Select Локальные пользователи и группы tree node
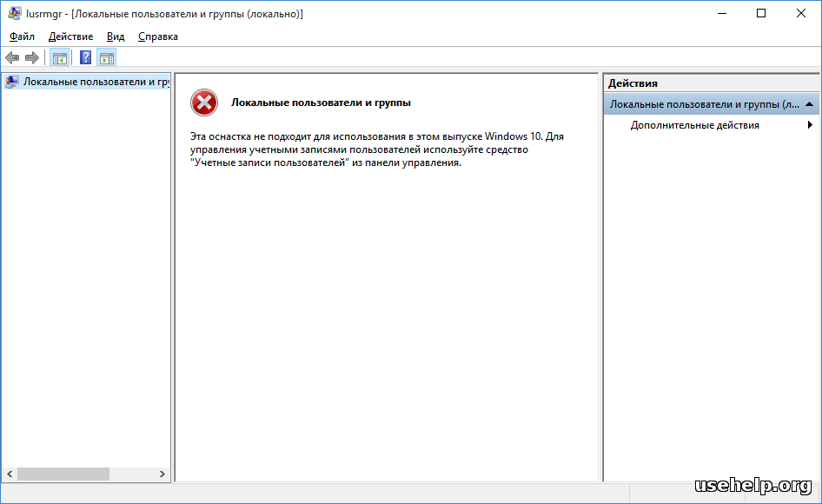This screenshot has height=504, width=822. pyautogui.click(x=96, y=82)
